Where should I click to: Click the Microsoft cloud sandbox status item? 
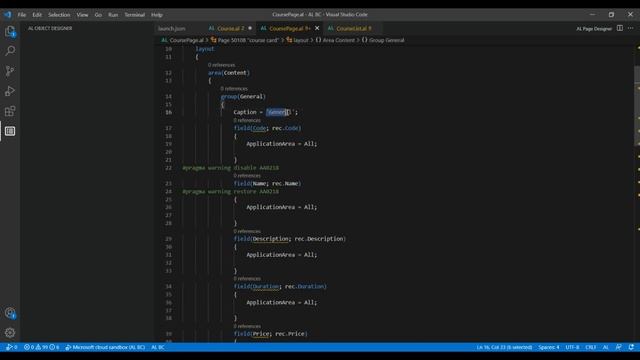point(105,347)
